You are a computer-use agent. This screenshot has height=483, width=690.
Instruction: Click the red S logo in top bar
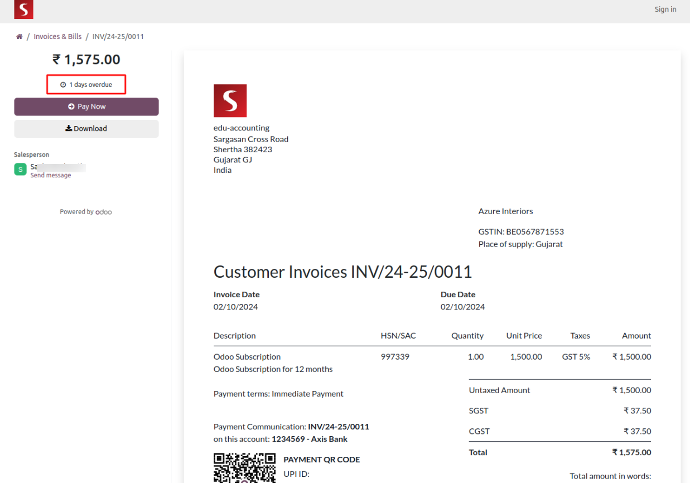[23, 9]
